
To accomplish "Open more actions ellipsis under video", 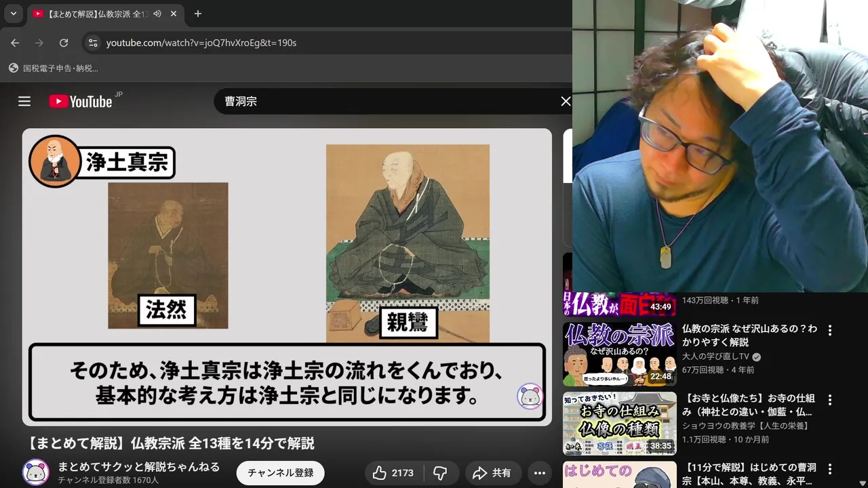I will point(540,472).
